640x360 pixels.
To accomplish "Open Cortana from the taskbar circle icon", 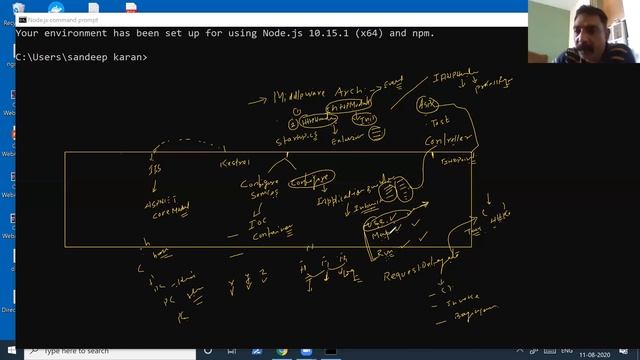I will pos(208,351).
